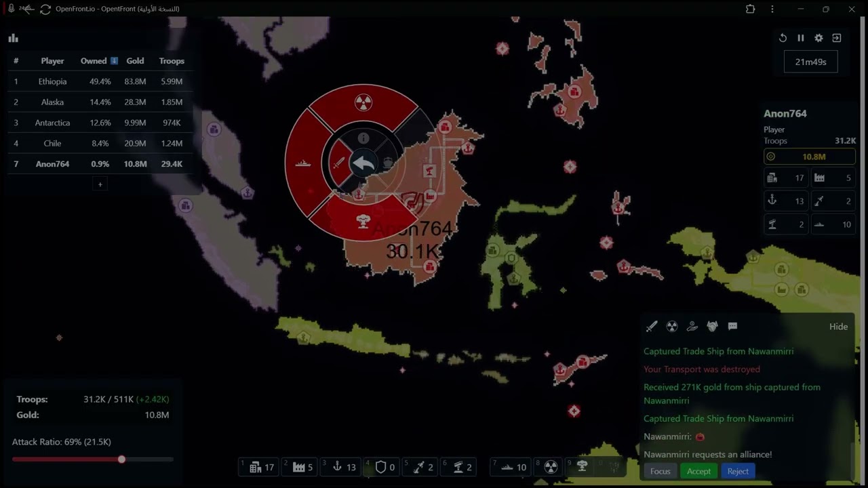Filter events by trade hand icon
The image size is (868, 488).
point(692,326)
